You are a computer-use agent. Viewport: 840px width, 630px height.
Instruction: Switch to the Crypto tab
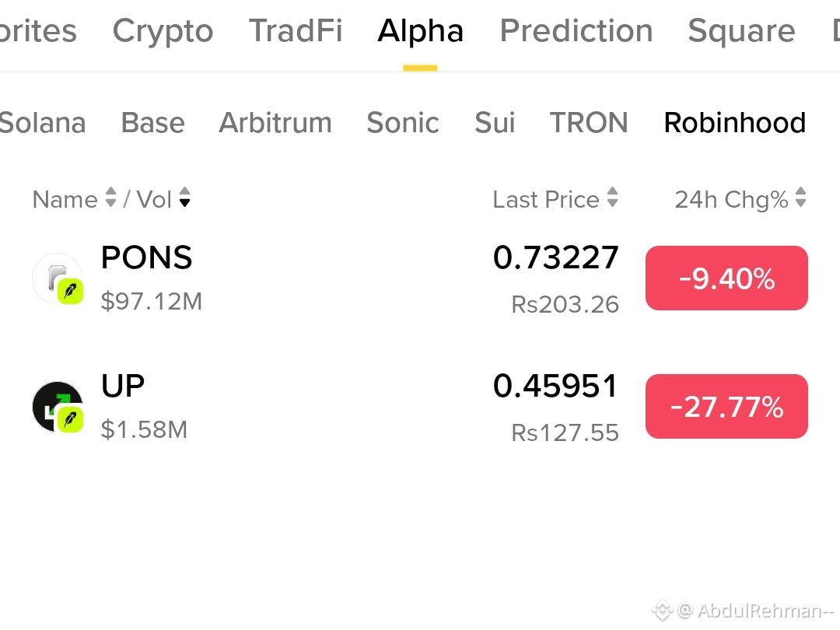163,31
